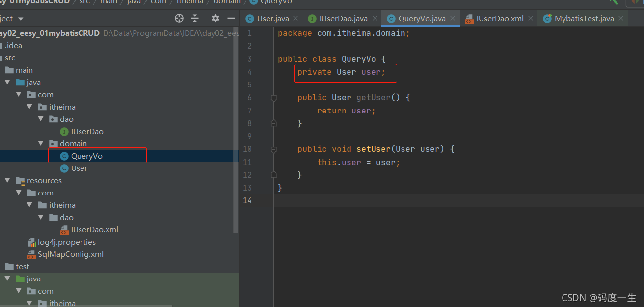The height and width of the screenshot is (307, 644).
Task: Select the domain package row
Action: pos(119,143)
